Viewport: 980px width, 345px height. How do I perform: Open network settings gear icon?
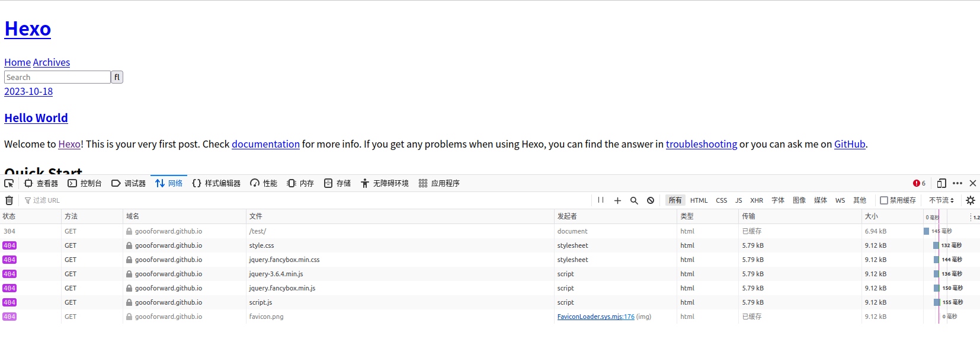click(x=971, y=200)
